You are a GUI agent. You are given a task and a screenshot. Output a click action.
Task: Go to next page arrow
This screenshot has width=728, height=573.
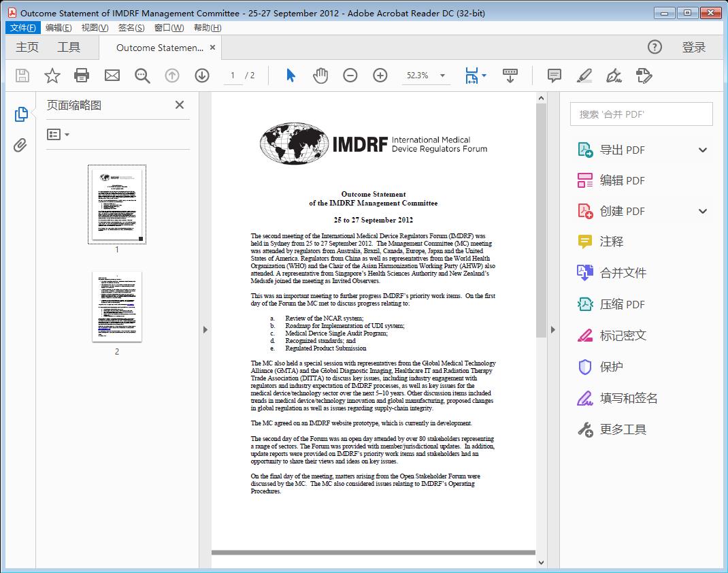[202, 76]
